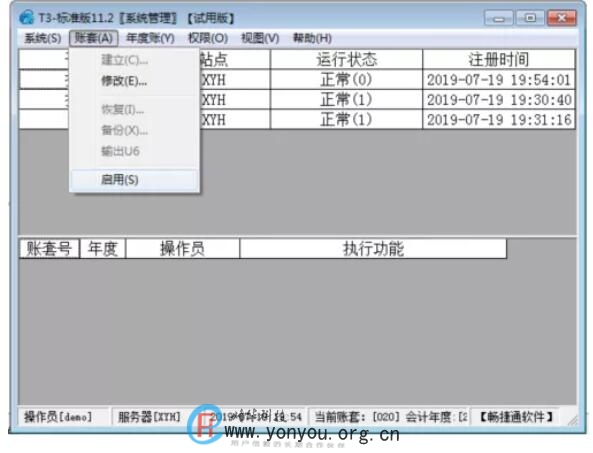Image resolution: width=593 pixels, height=453 pixels.
Task: Click the 运行状态 column header
Action: click(346, 59)
